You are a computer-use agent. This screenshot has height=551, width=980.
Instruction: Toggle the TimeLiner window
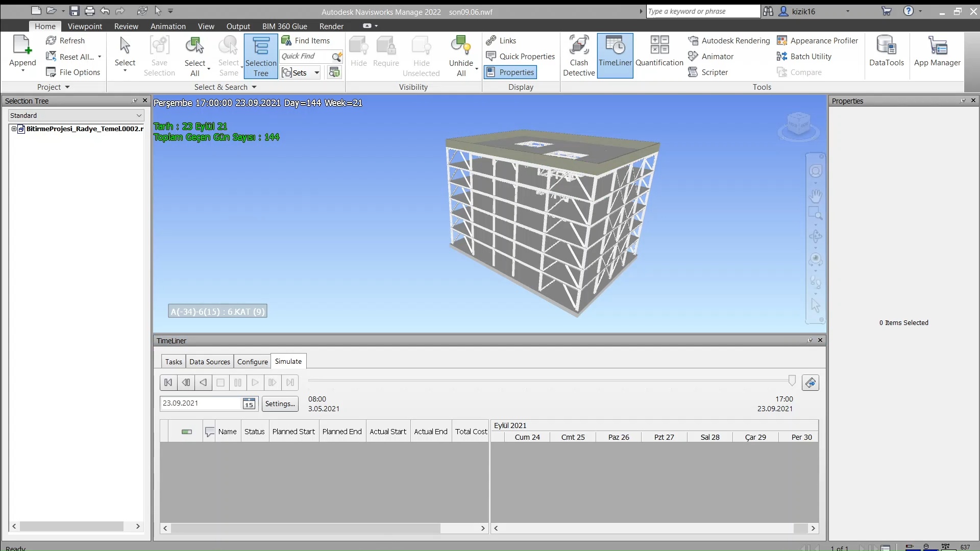615,56
